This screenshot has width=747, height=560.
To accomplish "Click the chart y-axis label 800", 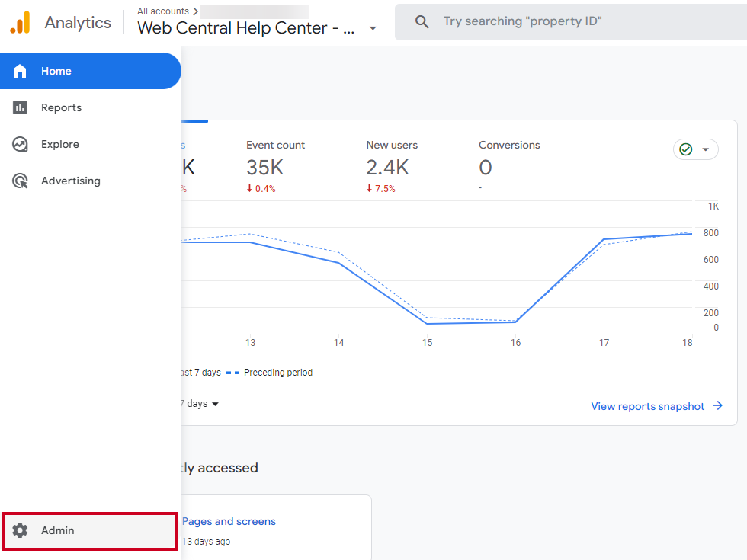I will click(x=710, y=233).
